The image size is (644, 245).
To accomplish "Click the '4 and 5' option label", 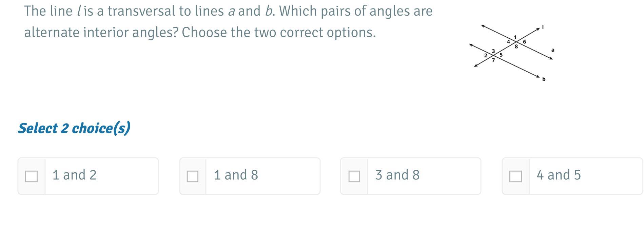I will click(x=559, y=175).
